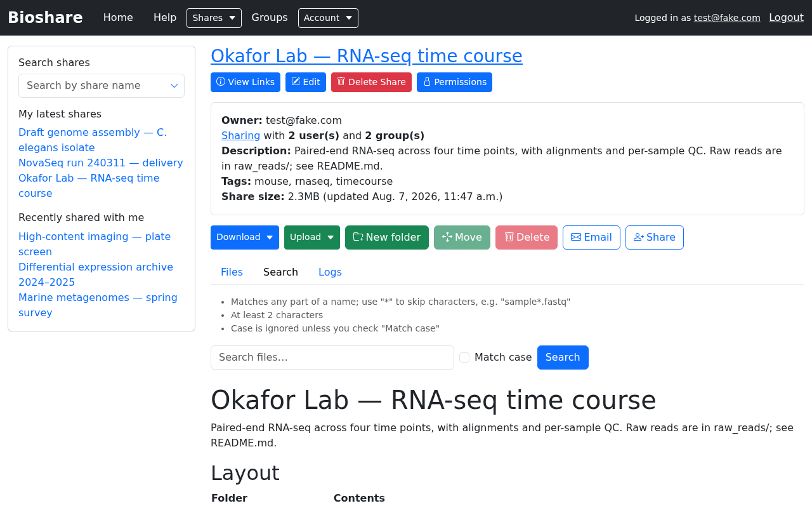Open the Okafor Lab title link

click(367, 56)
